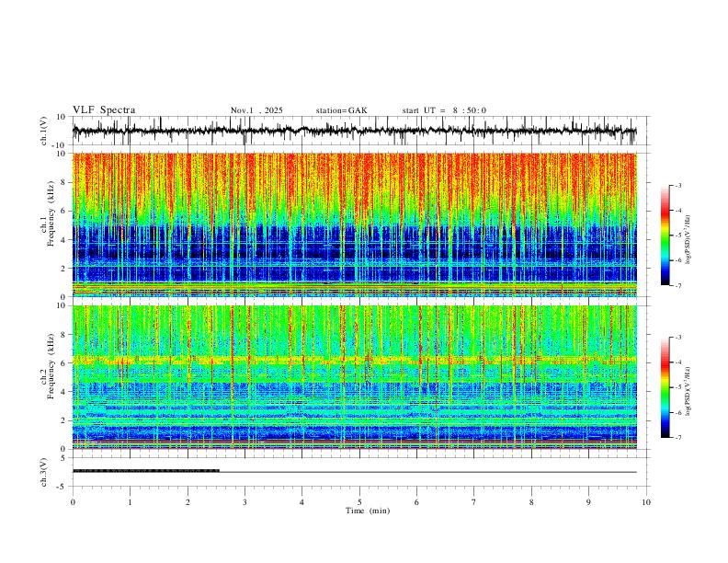Click the "-5" tick on ch.2 color bar
Image resolution: width=728 pixels, height=563 pixels.
click(x=678, y=387)
